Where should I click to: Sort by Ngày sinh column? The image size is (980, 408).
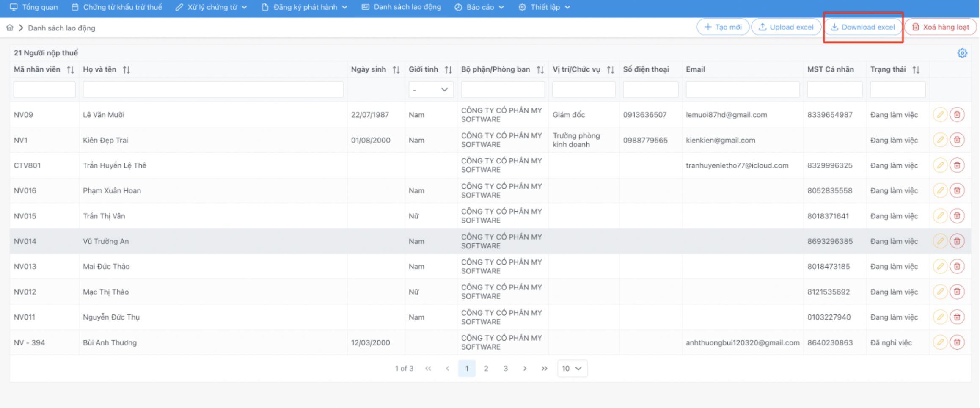pyautogui.click(x=396, y=70)
